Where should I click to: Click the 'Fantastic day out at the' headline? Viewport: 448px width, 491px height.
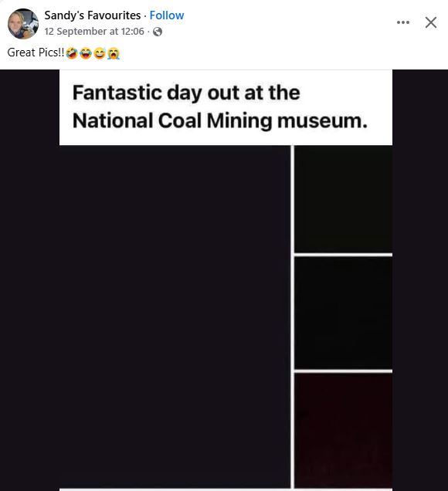click(x=186, y=93)
